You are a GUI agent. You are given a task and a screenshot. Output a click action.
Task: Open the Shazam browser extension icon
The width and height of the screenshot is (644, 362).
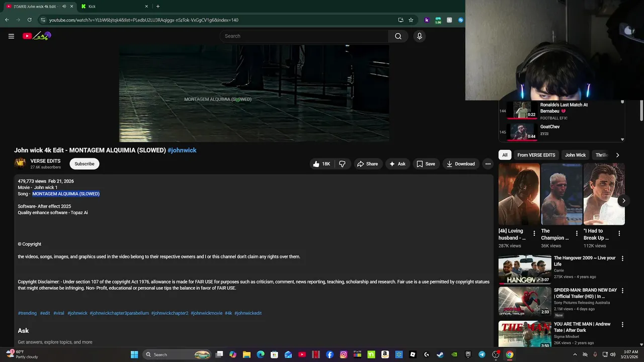[460, 20]
